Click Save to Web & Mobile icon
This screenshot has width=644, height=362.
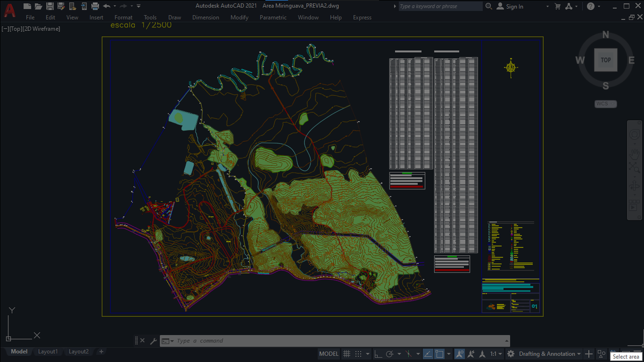point(84,6)
